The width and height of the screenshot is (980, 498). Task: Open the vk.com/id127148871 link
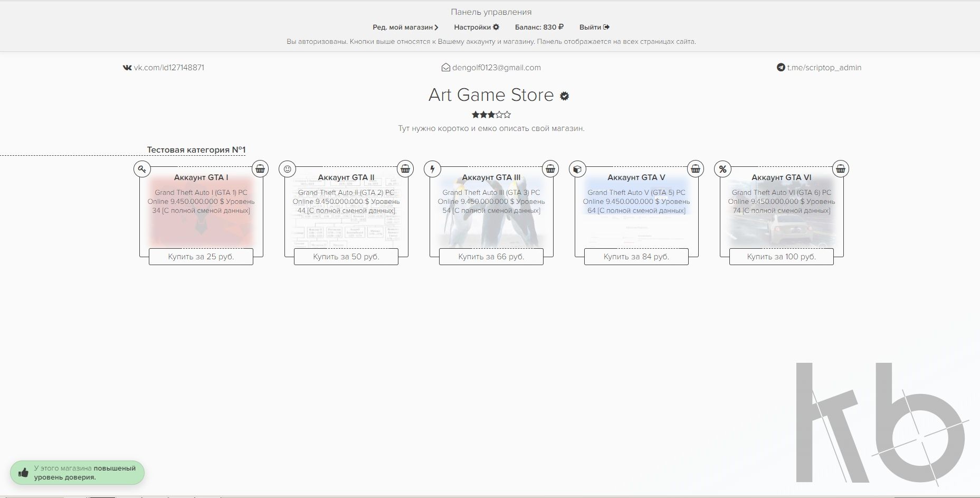click(x=164, y=68)
